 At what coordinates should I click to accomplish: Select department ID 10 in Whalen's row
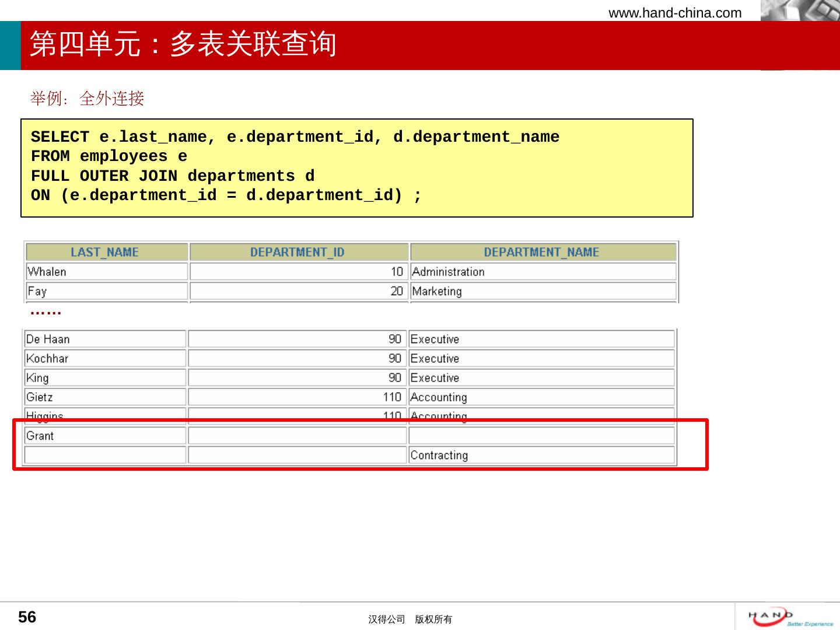[x=299, y=272]
